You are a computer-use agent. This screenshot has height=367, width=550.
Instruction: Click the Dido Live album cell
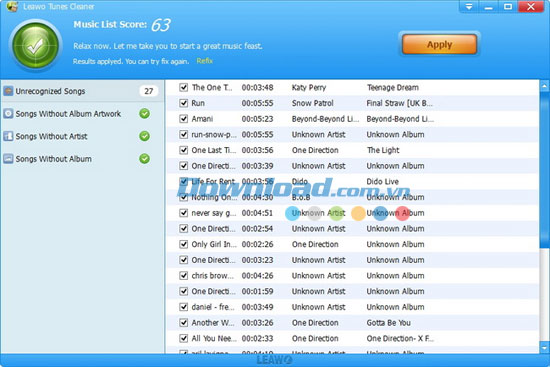tap(382, 181)
